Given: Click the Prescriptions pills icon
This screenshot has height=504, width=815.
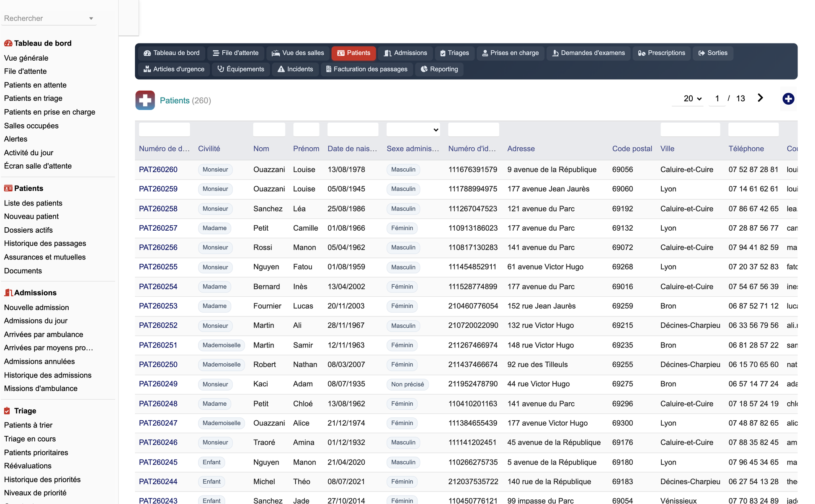Looking at the screenshot, I should tap(642, 53).
